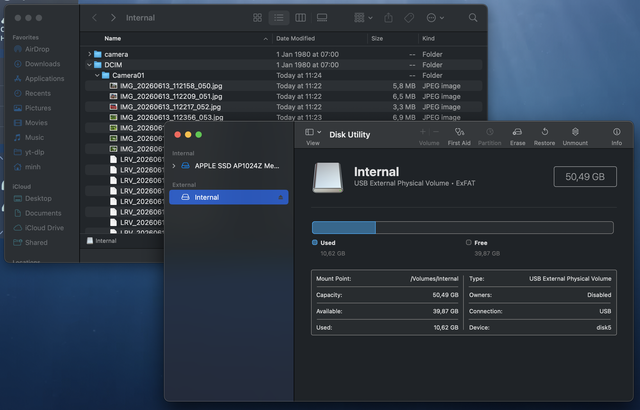The height and width of the screenshot is (410, 640).
Task: Open the Share icon in Finder
Action: point(388,18)
